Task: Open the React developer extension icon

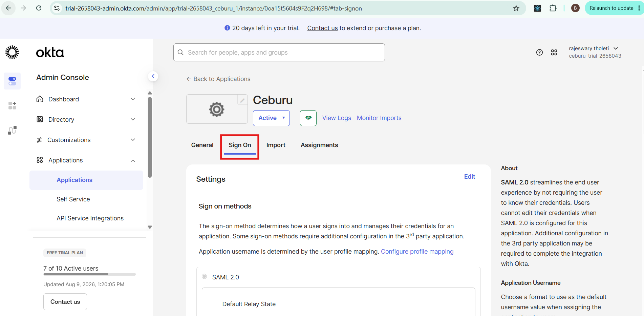Action: (x=537, y=8)
